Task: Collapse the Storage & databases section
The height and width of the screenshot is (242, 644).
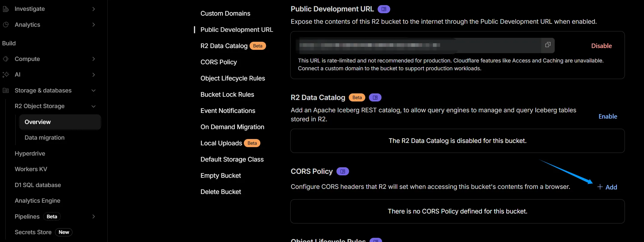Action: pos(94,90)
